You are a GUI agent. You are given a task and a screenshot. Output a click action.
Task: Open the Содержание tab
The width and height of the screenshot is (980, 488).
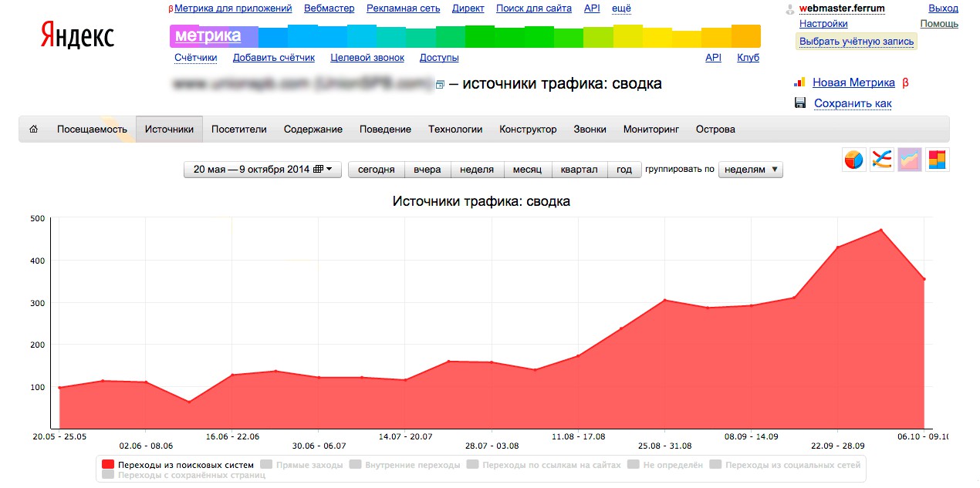pos(313,130)
